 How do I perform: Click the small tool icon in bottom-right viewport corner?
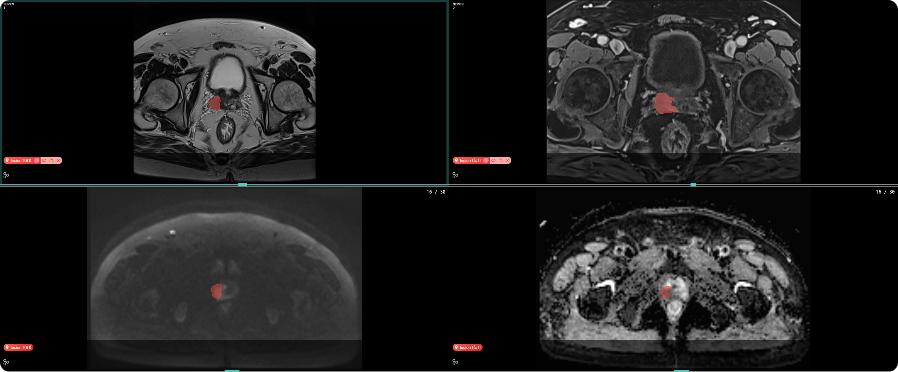coord(455,362)
